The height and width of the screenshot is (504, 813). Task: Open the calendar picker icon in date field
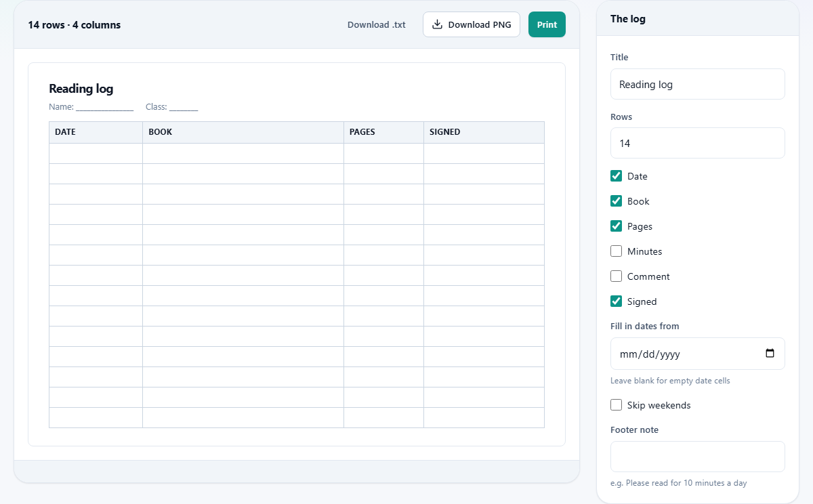point(770,354)
